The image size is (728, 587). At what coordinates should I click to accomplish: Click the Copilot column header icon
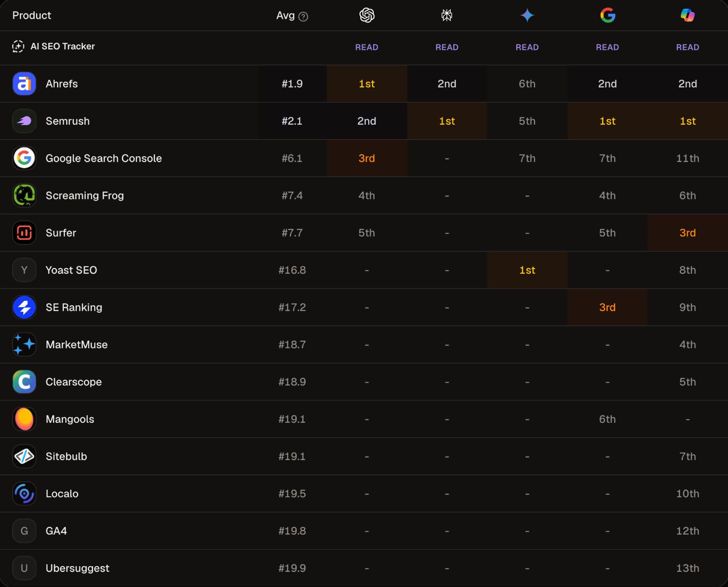tap(687, 15)
